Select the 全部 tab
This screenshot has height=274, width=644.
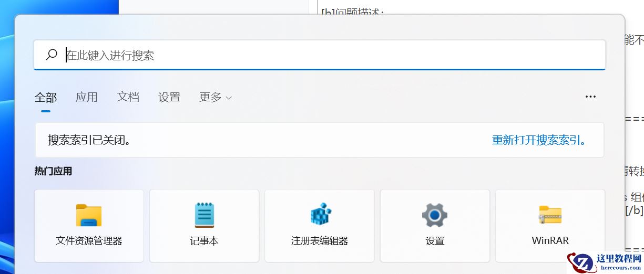46,97
